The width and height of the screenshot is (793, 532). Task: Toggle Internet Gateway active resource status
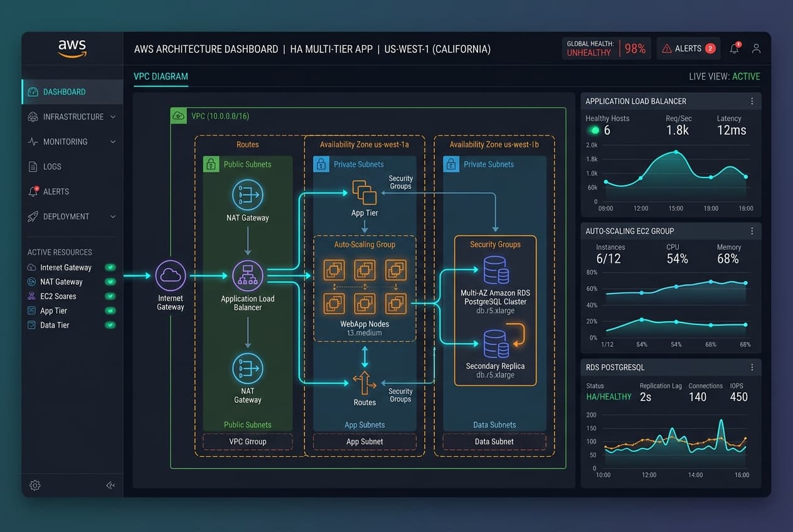(x=110, y=267)
